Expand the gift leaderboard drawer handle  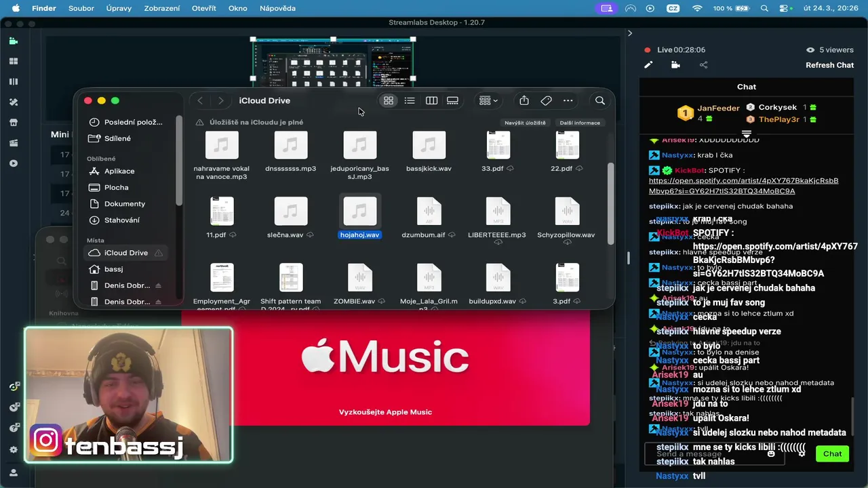tap(746, 134)
